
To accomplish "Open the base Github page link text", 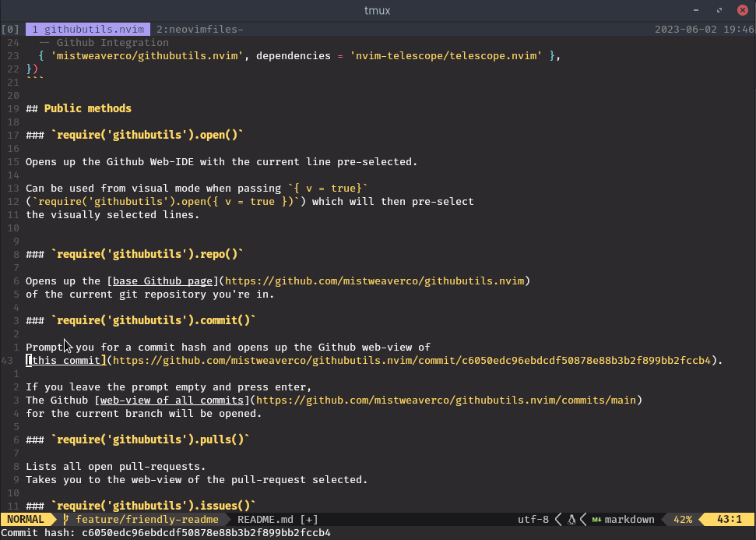I will [163, 281].
